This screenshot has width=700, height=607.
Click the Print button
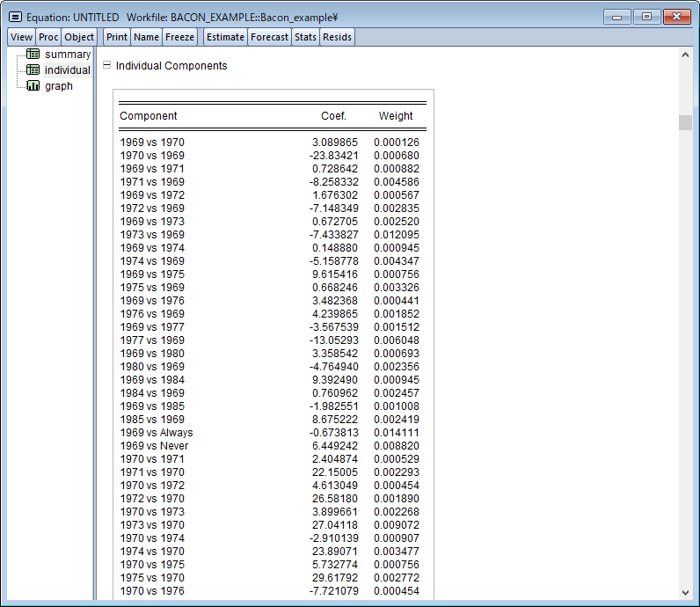116,37
